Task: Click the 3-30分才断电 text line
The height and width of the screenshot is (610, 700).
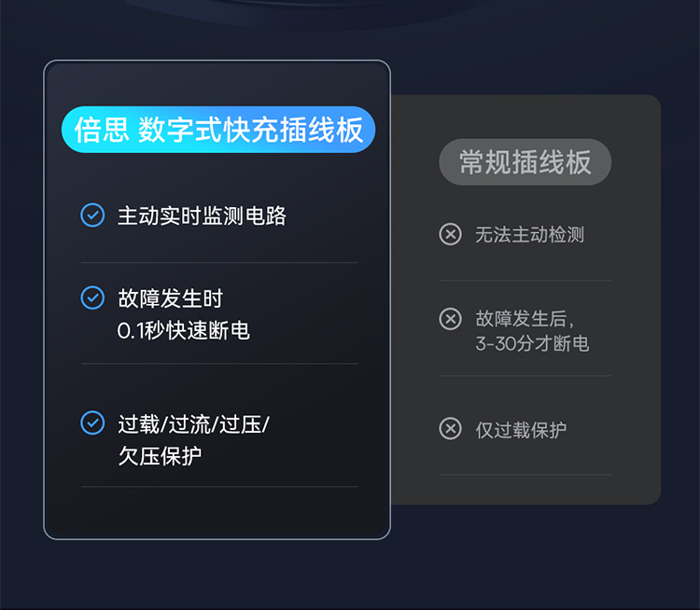Action: pyautogui.click(x=532, y=344)
